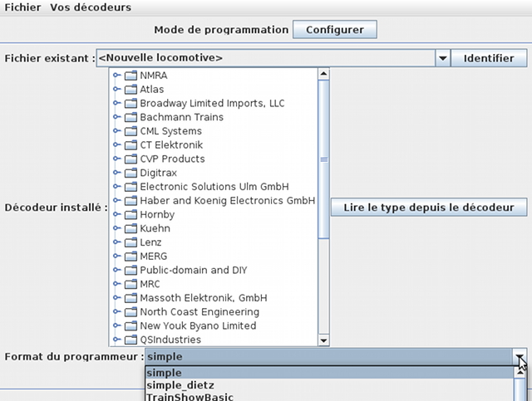The image size is (532, 401).
Task: Click the CML Systems folder icon
Action: tap(131, 131)
